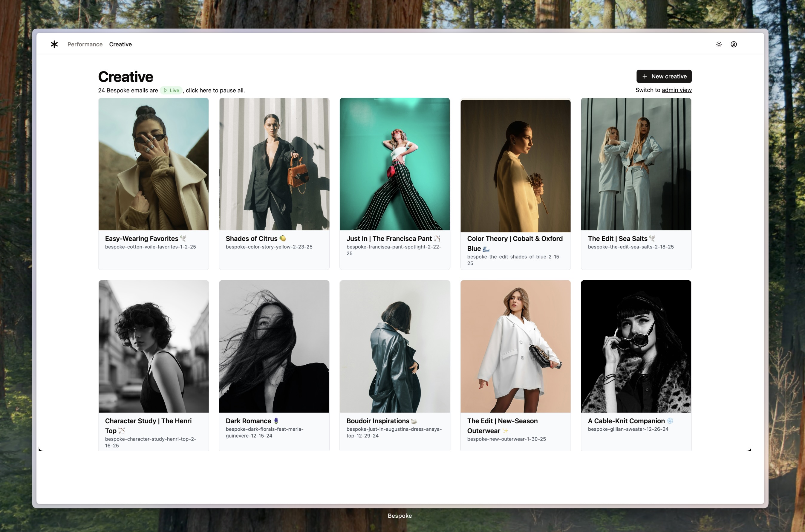Click A Cable-Knit Companion title

tap(626, 421)
